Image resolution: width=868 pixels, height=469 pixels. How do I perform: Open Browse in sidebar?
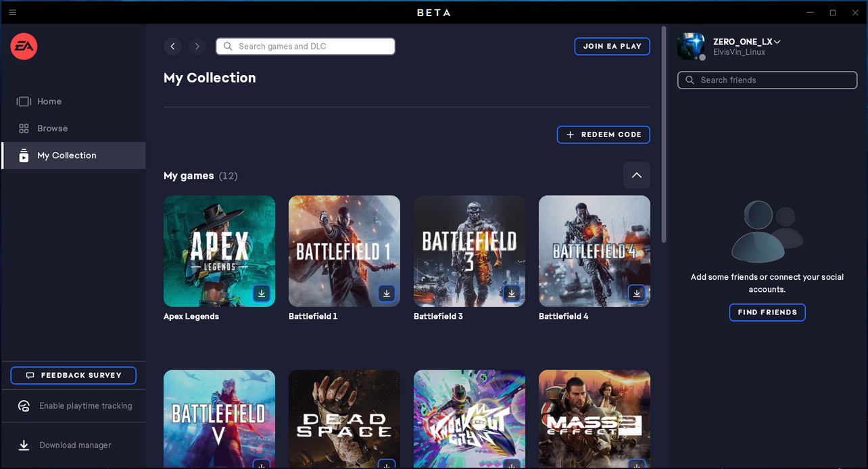pyautogui.click(x=73, y=128)
